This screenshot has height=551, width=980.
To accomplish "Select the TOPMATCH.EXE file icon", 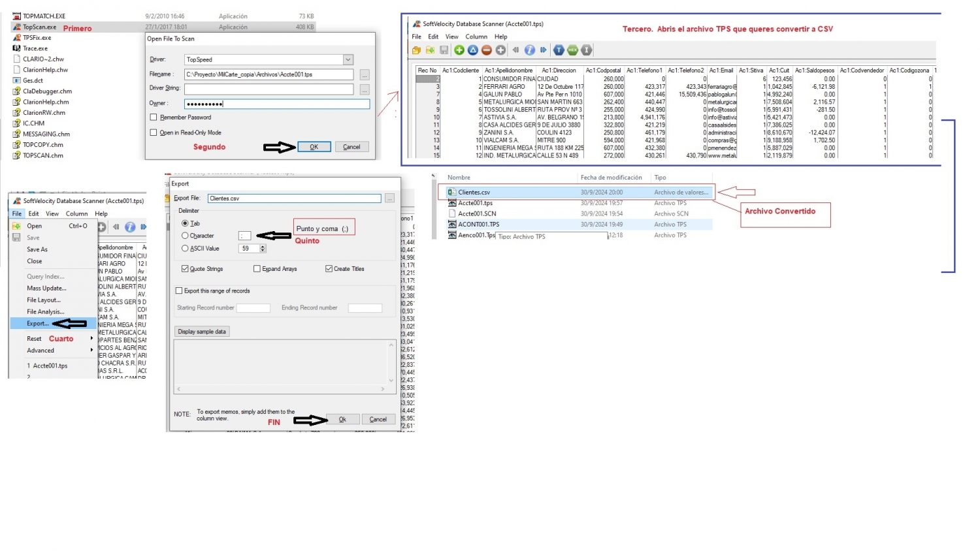I will click(17, 16).
